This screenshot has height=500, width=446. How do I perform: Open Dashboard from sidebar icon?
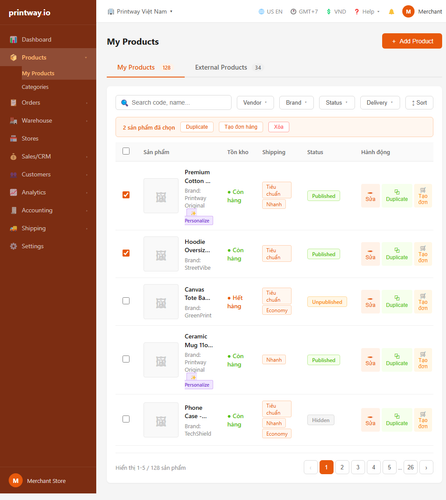click(13, 40)
